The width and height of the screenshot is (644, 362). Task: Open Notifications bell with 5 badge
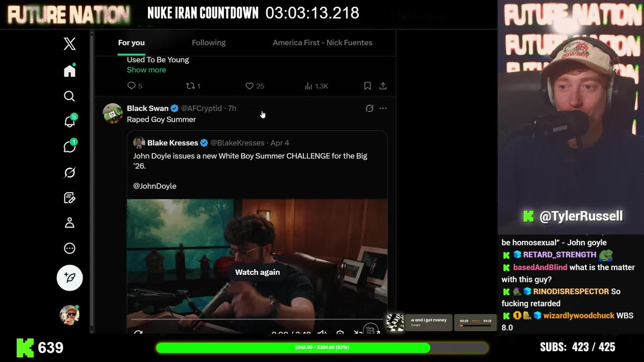[69, 121]
